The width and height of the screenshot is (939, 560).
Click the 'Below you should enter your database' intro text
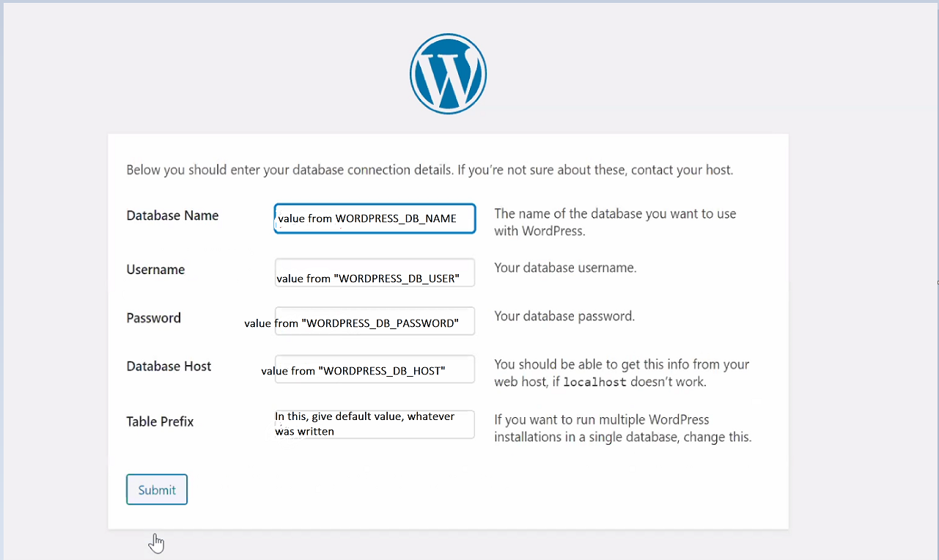(x=430, y=170)
